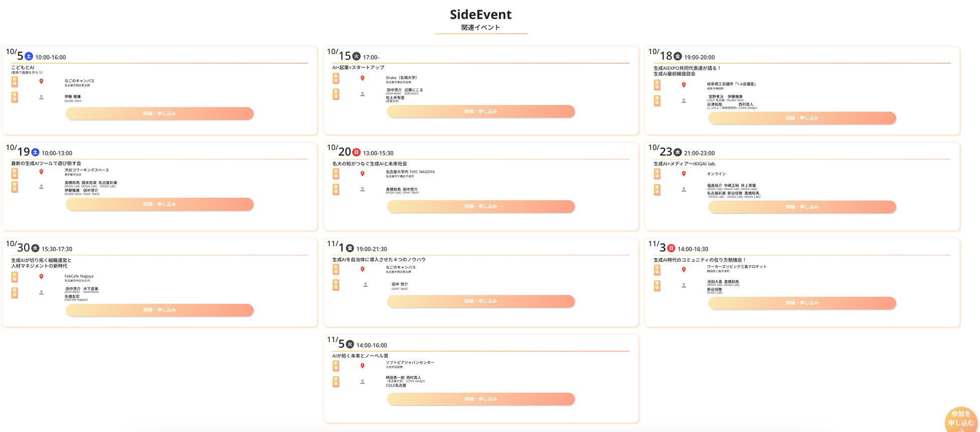Screen dimensions: 980x432
Task: Click location pin icon in 10/23 online event
Action: [x=683, y=174]
